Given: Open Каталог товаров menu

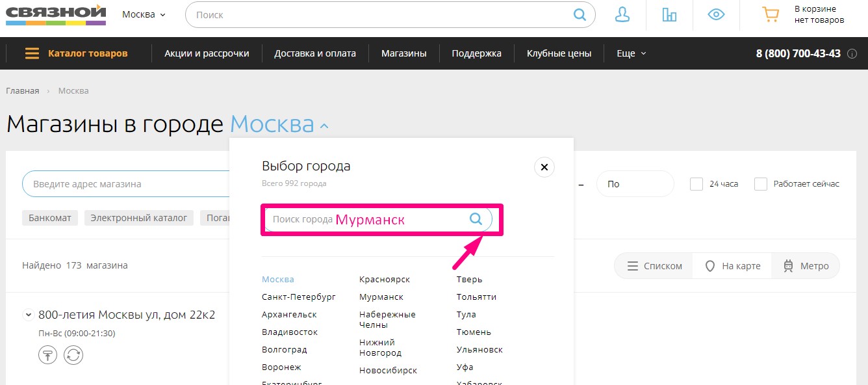Looking at the screenshot, I should click(88, 53).
